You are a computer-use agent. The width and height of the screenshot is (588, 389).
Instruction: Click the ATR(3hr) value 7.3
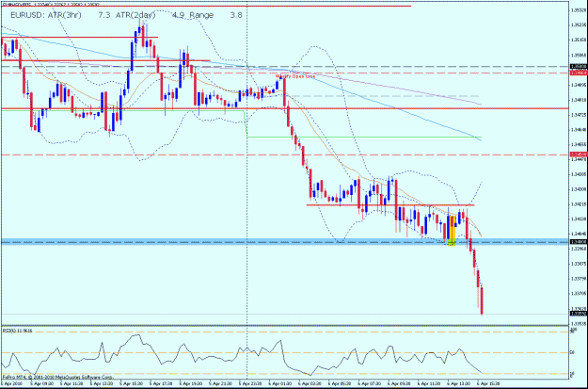pyautogui.click(x=103, y=15)
